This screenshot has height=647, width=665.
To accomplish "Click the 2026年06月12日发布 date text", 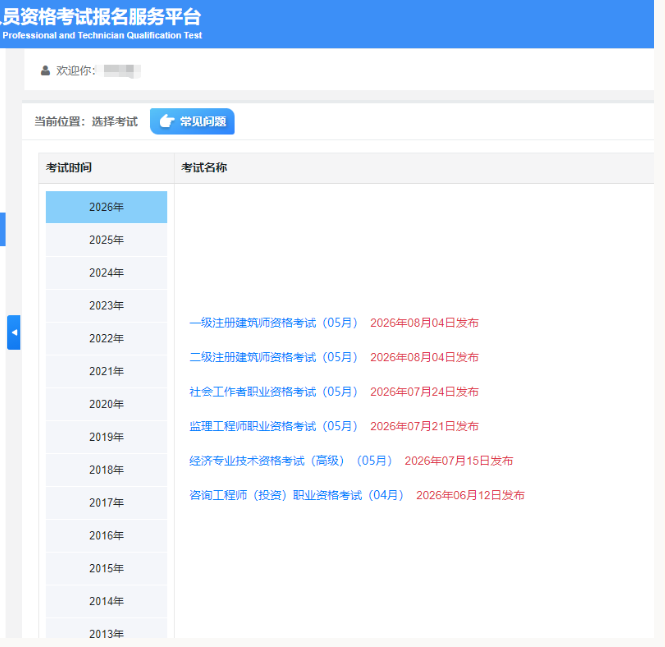I will 470,495.
